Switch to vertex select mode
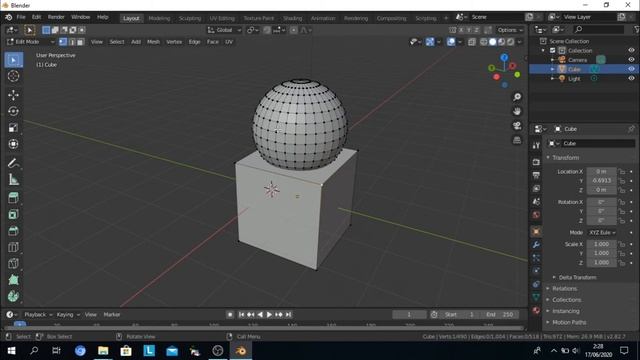Screen dimensions: 640x360 tap(63, 42)
